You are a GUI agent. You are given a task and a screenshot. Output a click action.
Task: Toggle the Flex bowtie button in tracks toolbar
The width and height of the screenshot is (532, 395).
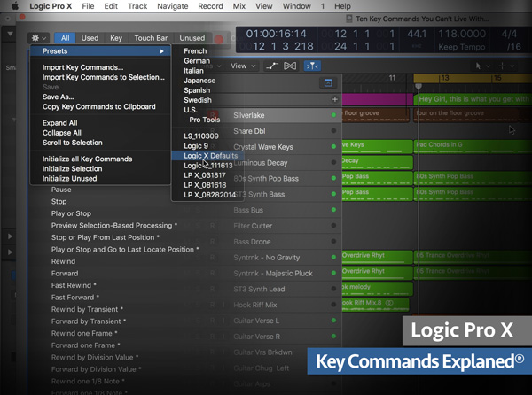point(290,66)
